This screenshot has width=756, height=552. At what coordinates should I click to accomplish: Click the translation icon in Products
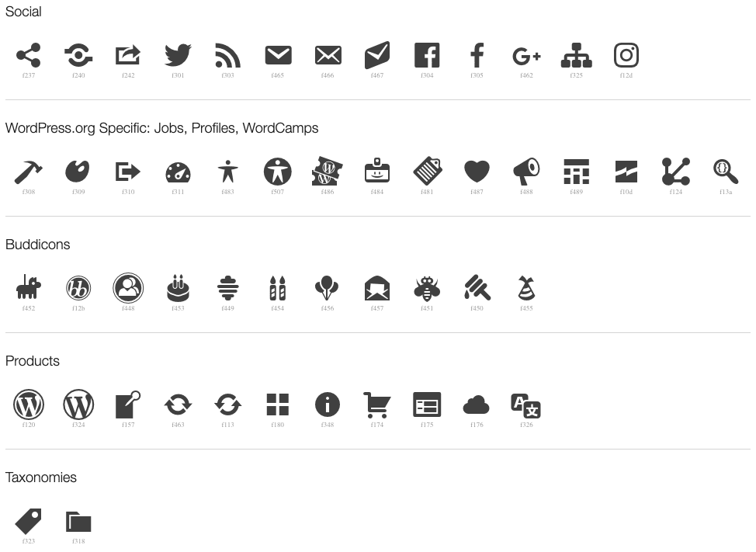click(526, 405)
